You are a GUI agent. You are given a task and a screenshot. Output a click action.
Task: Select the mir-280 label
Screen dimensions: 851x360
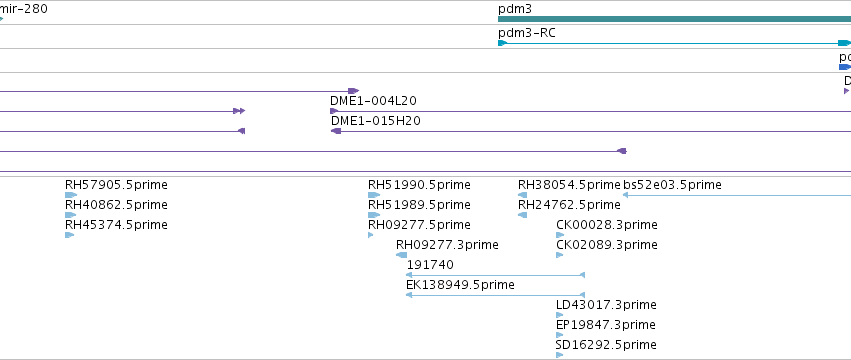[x=23, y=9]
